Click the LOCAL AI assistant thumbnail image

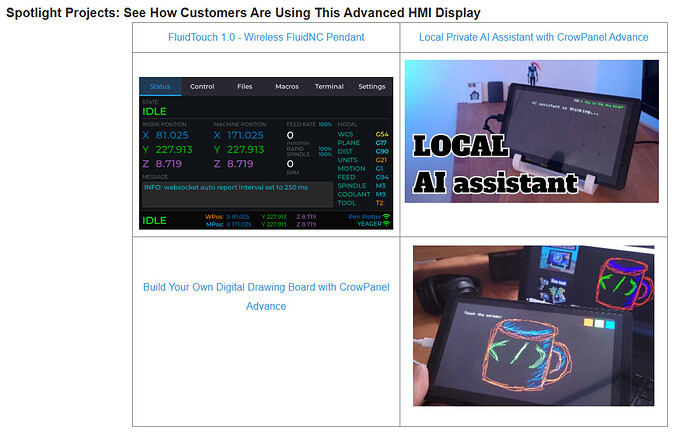[x=531, y=132]
